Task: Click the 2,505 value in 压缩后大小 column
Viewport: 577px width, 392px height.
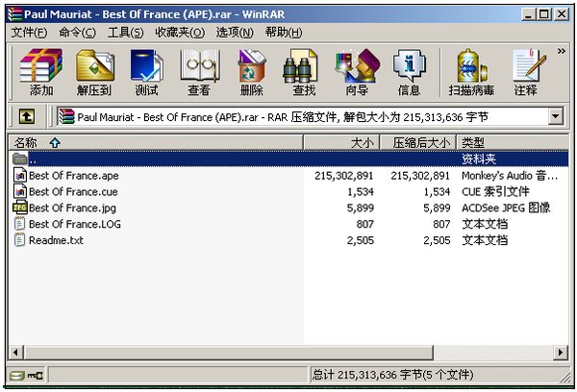Action: [437, 240]
